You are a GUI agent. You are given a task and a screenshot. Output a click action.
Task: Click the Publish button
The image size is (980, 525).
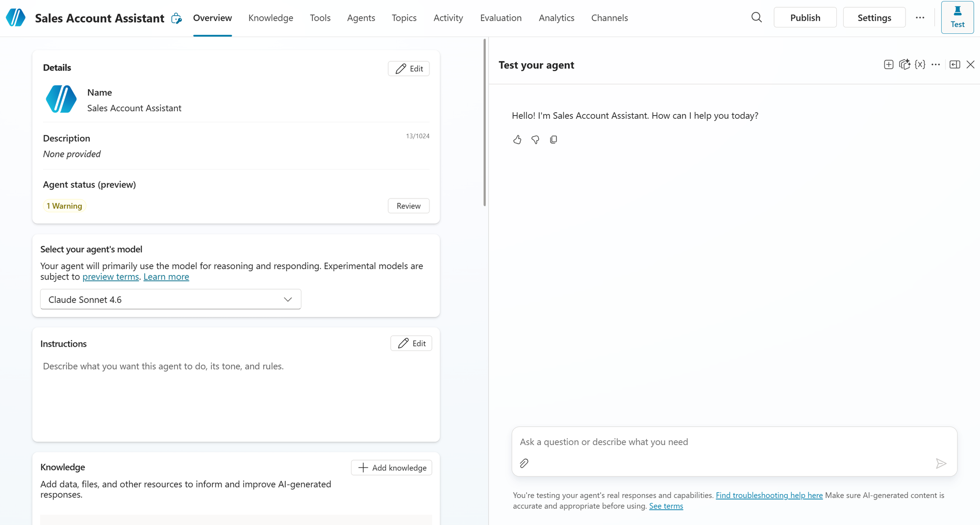(x=805, y=18)
